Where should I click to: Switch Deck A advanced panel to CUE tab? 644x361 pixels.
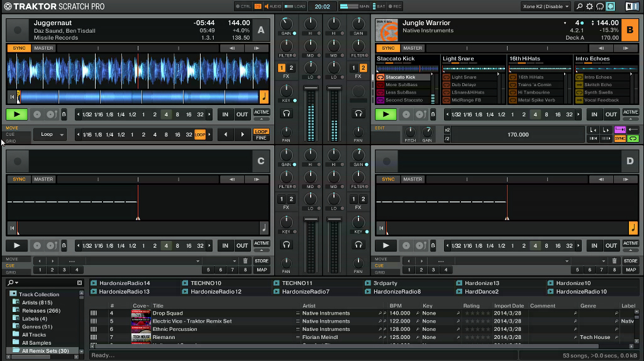[10, 135]
